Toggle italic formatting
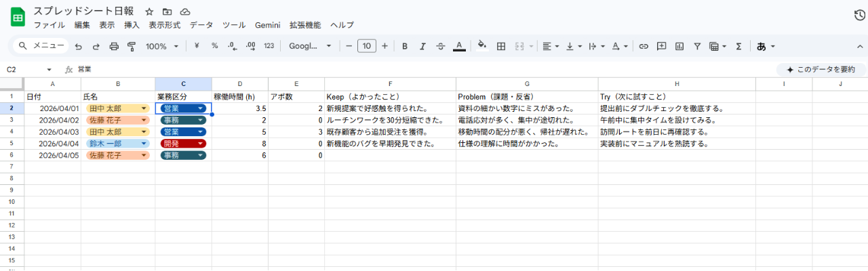This screenshot has width=868, height=271. [x=422, y=46]
